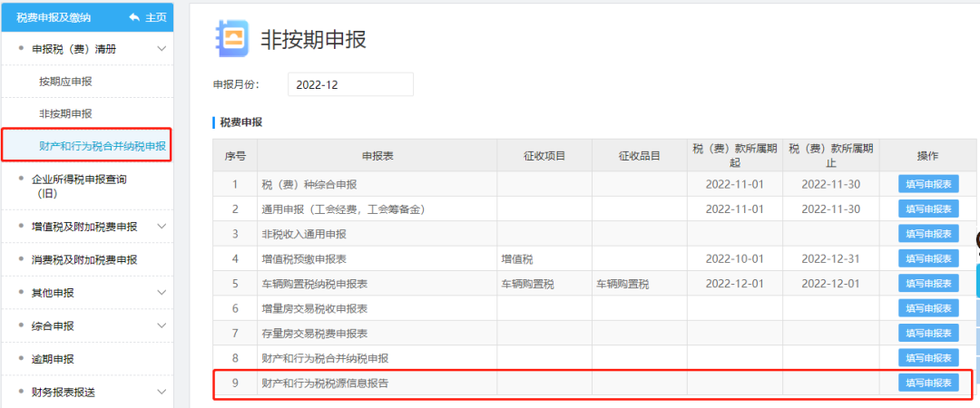Select 申报税（费）清册 menu heading

(73, 48)
